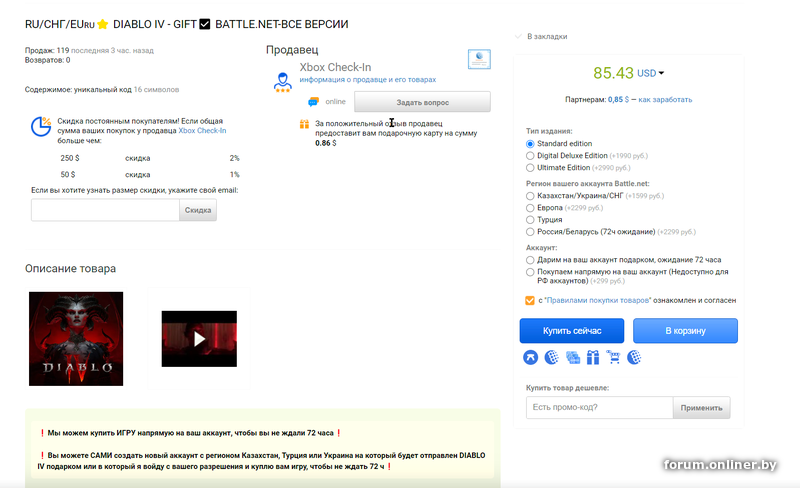Click the Задать вопрос button

point(422,102)
